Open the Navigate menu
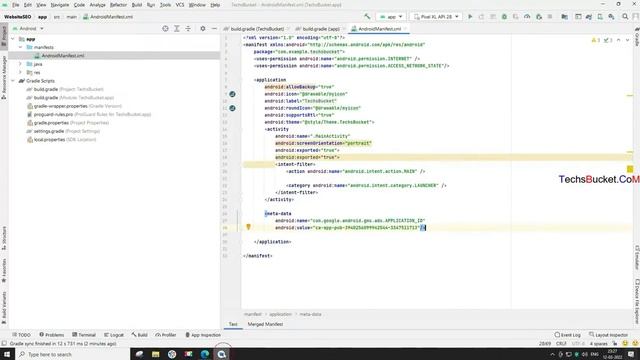 (x=60, y=5)
